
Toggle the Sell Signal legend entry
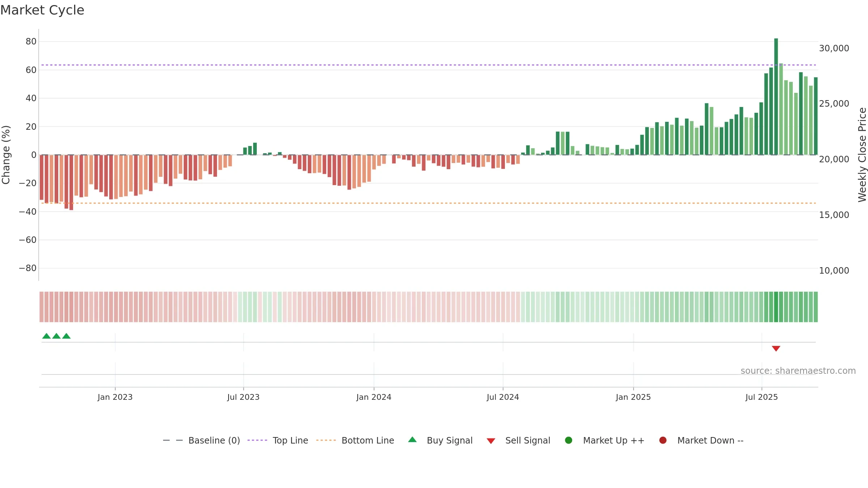coord(518,440)
